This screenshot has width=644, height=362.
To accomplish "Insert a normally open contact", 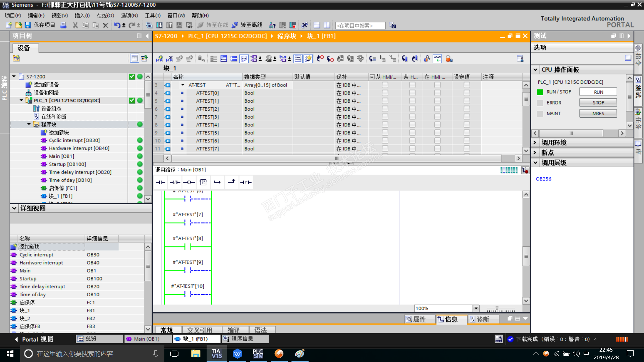I will pos(161,182).
